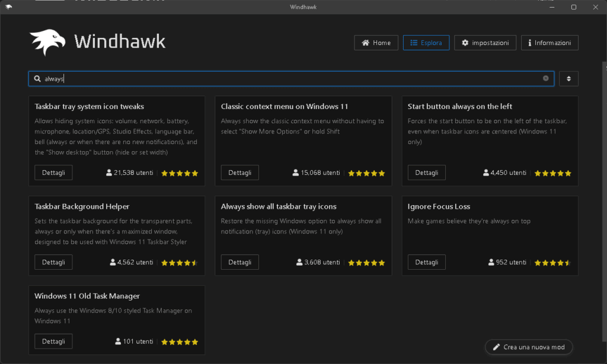Open Dettagli for Taskbar tray system icon tweaks
The width and height of the screenshot is (607, 364).
[53, 173]
